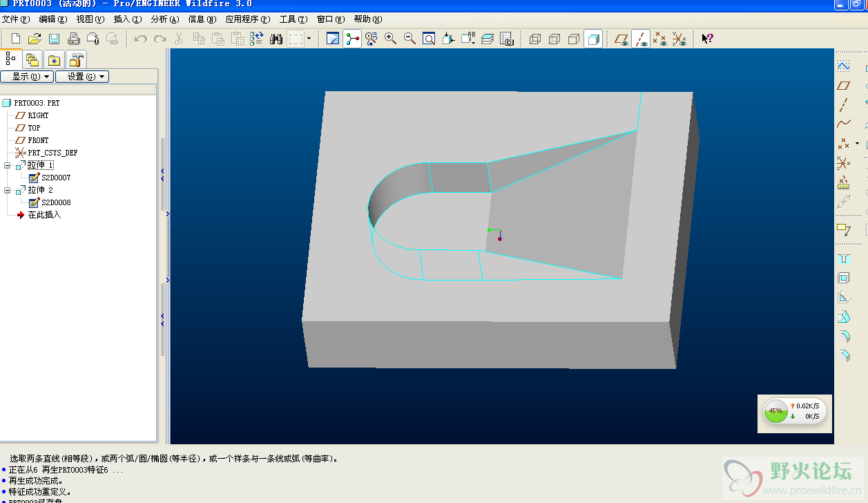Switch to the Favorites tab

tap(55, 59)
